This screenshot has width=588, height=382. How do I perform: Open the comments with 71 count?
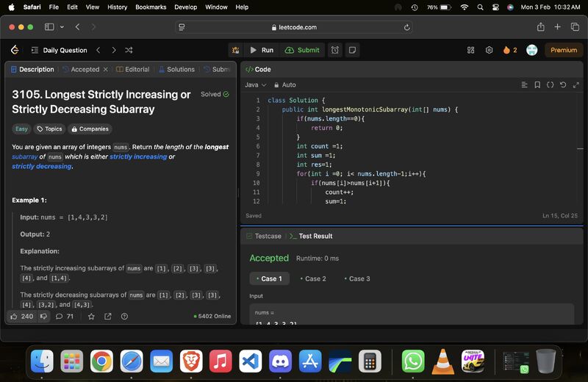tap(65, 317)
